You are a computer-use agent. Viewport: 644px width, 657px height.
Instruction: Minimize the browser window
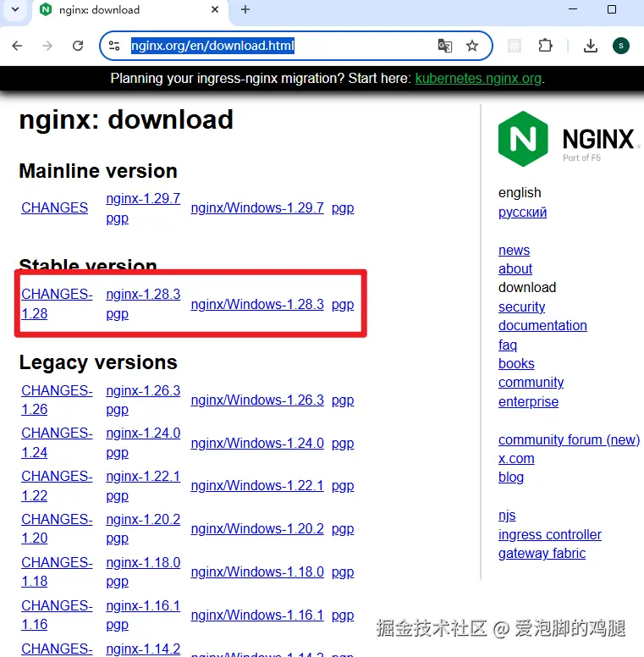coord(573,9)
